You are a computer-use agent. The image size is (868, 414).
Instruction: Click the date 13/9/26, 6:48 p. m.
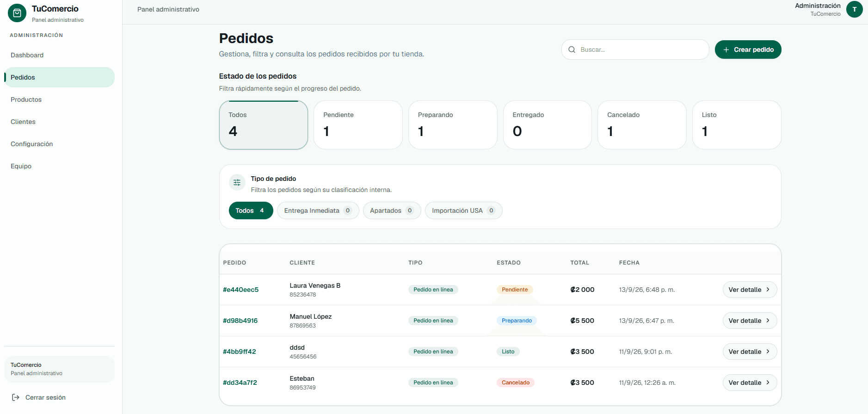(647, 290)
